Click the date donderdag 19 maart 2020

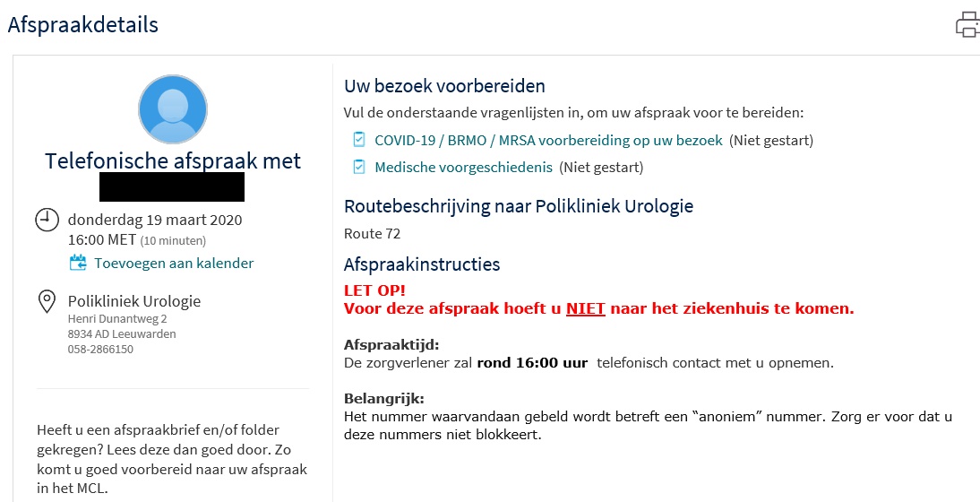155,221
